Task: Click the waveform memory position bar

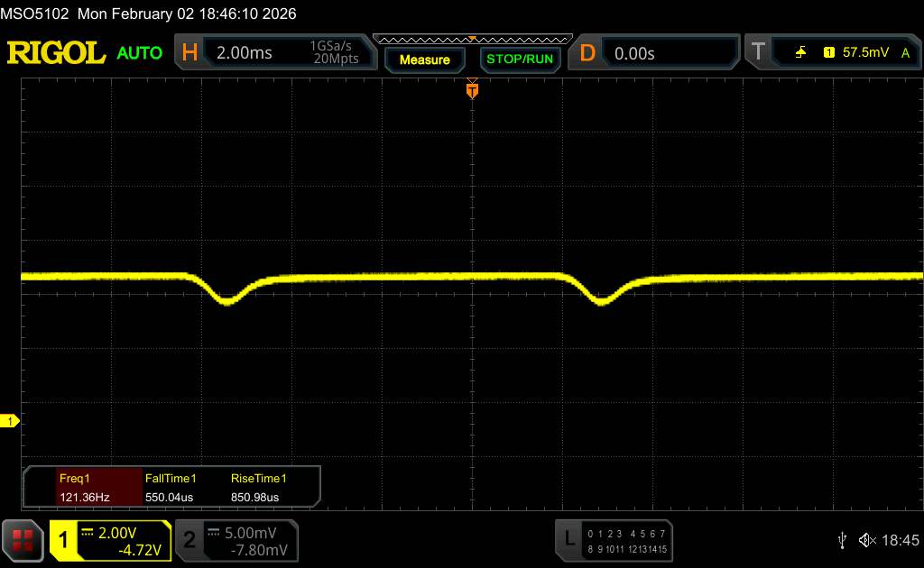Action: coord(472,40)
